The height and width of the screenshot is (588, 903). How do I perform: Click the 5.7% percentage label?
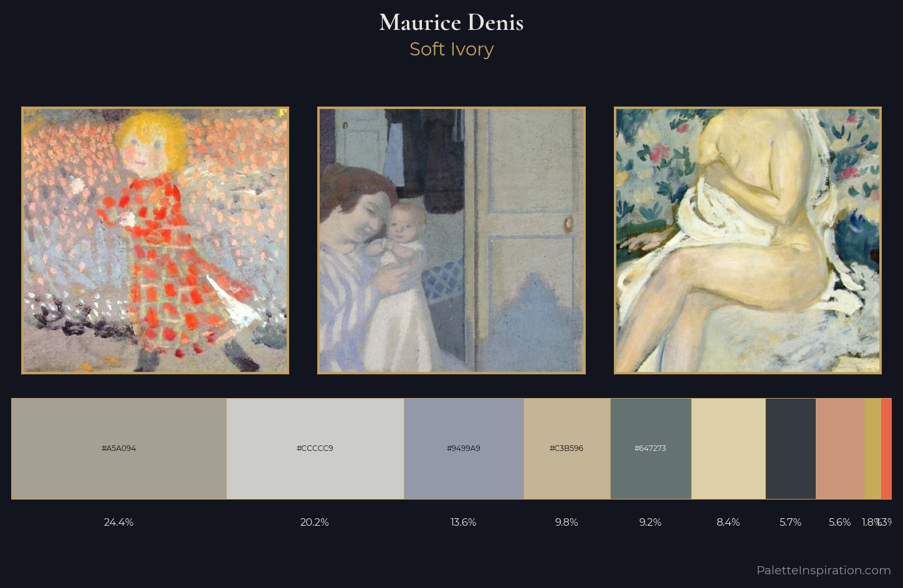pyautogui.click(x=790, y=522)
